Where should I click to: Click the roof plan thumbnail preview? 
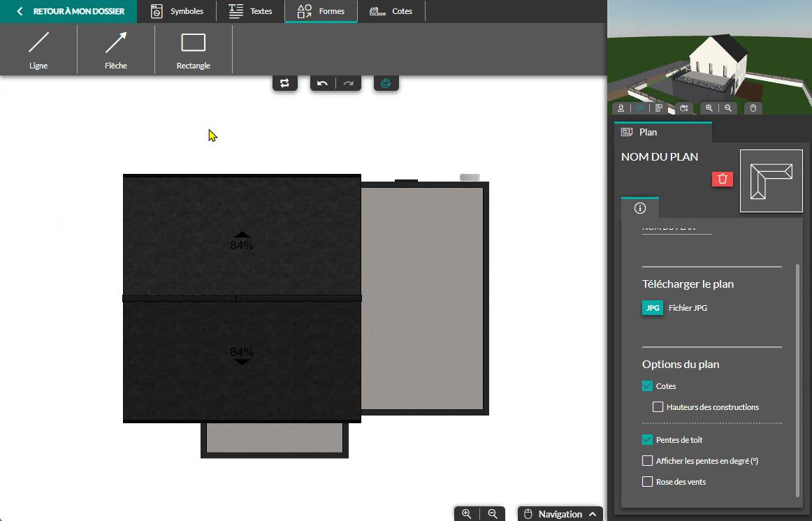click(771, 180)
